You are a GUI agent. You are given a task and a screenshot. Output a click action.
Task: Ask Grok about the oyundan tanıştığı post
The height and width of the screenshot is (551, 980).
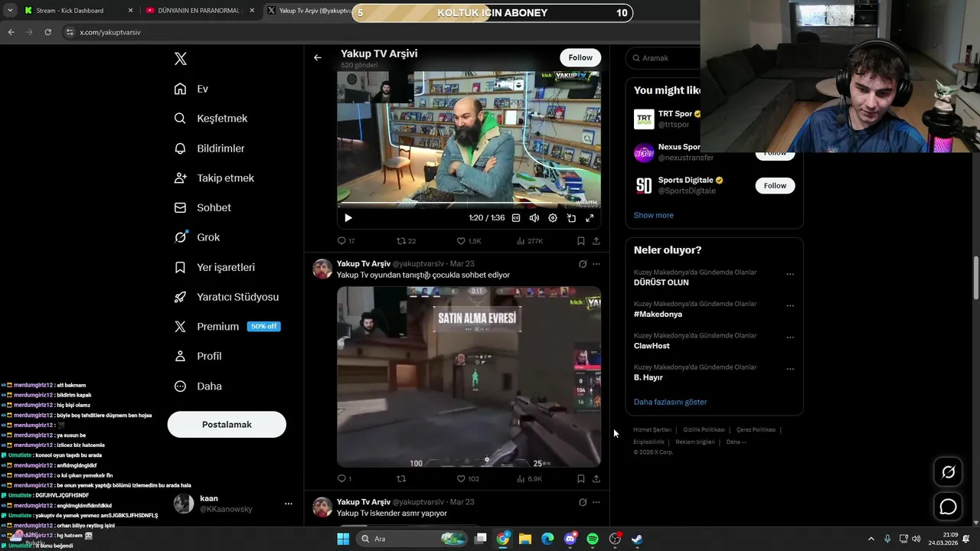[583, 264]
